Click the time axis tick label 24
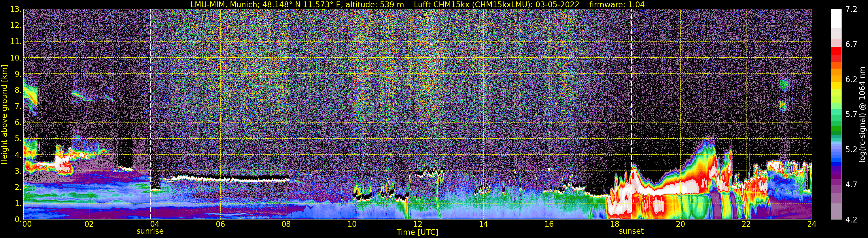Image resolution: width=868 pixels, height=238 pixels. 812,224
